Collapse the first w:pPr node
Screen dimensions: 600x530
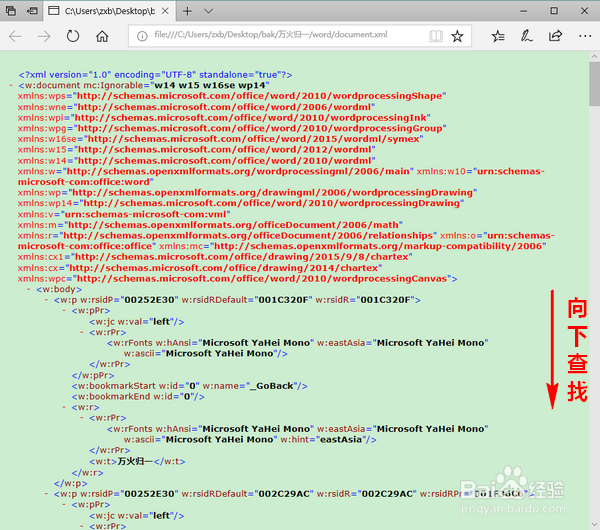[65, 311]
